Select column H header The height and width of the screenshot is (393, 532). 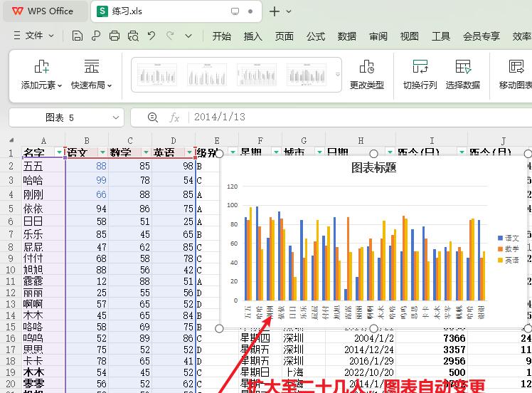coord(361,140)
